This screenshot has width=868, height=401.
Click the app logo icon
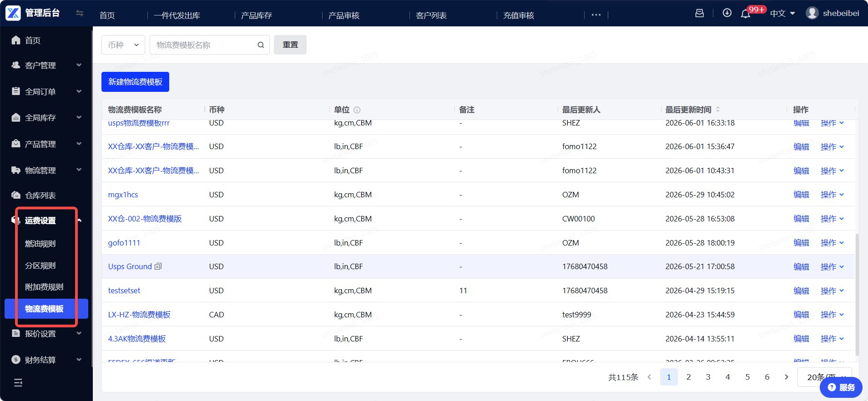point(13,13)
